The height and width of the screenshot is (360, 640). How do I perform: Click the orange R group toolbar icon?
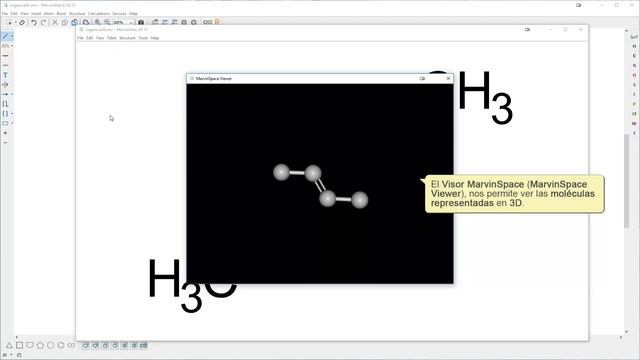click(x=217, y=22)
